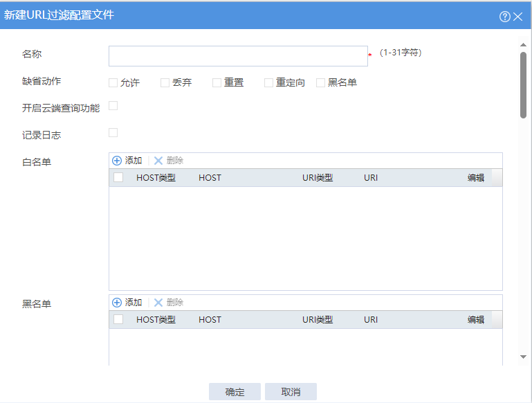Open the help icon in title bar
Screen dimensions: 532x403
504,17
